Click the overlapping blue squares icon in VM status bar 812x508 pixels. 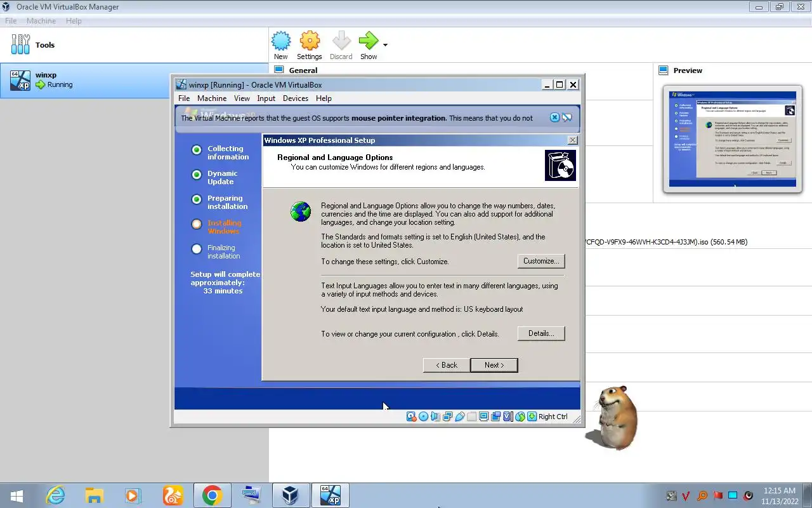tap(495, 417)
